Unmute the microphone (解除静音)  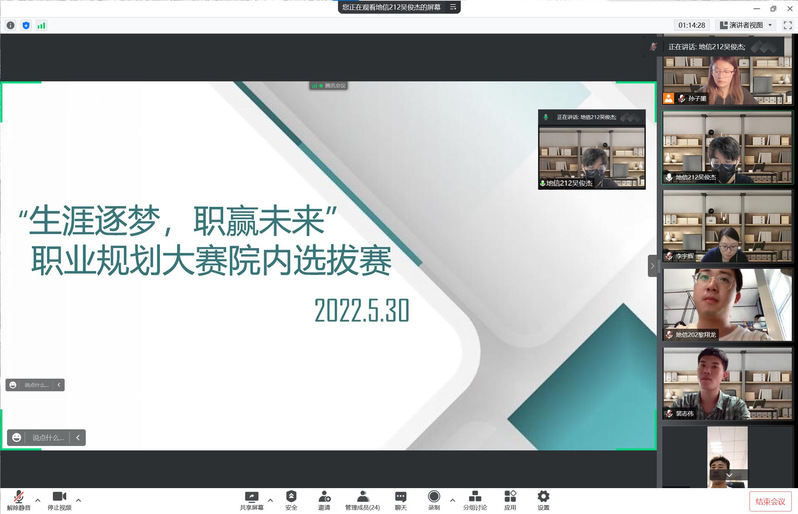point(19,500)
